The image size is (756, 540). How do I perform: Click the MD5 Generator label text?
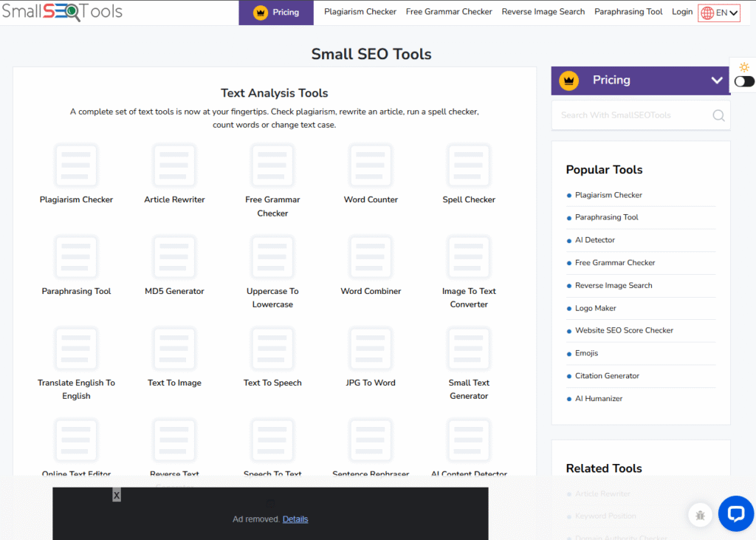174,291
